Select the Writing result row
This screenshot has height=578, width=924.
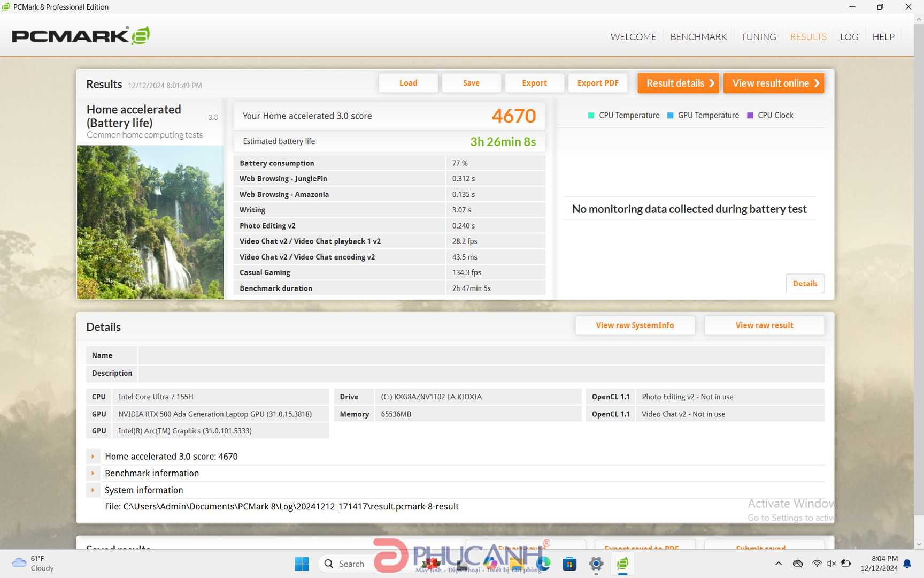(389, 210)
